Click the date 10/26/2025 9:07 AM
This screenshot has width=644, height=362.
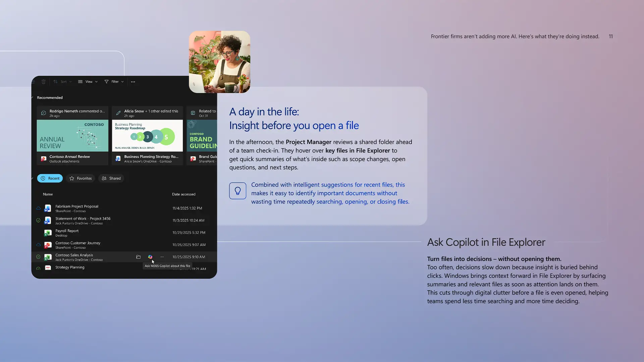[x=189, y=245]
